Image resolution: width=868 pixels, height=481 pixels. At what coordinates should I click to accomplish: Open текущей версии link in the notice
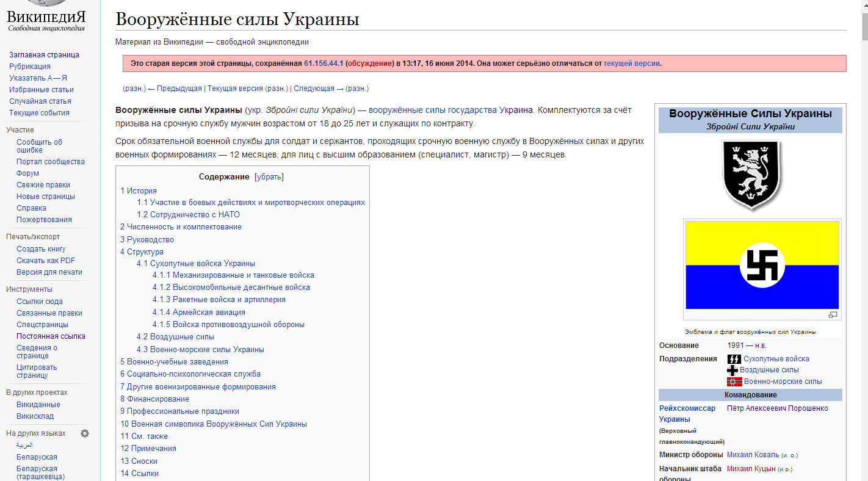[632, 63]
